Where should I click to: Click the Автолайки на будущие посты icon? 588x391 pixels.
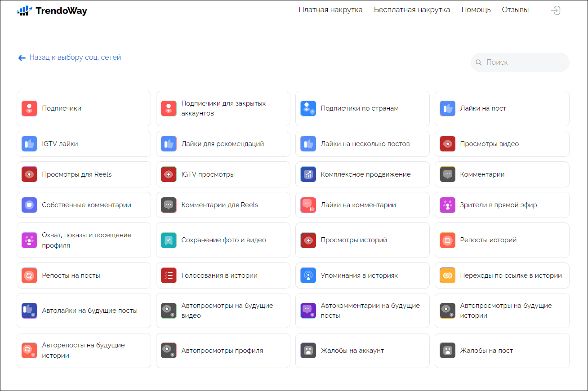point(29,311)
